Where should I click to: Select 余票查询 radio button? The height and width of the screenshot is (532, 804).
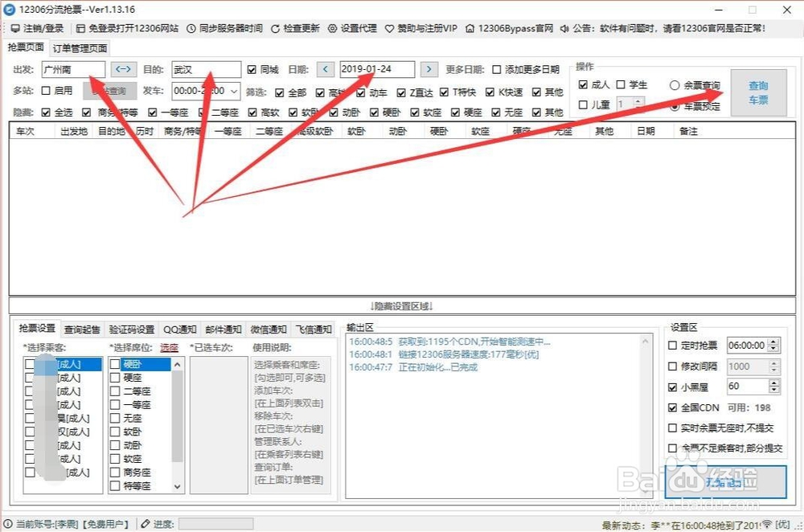tap(675, 86)
